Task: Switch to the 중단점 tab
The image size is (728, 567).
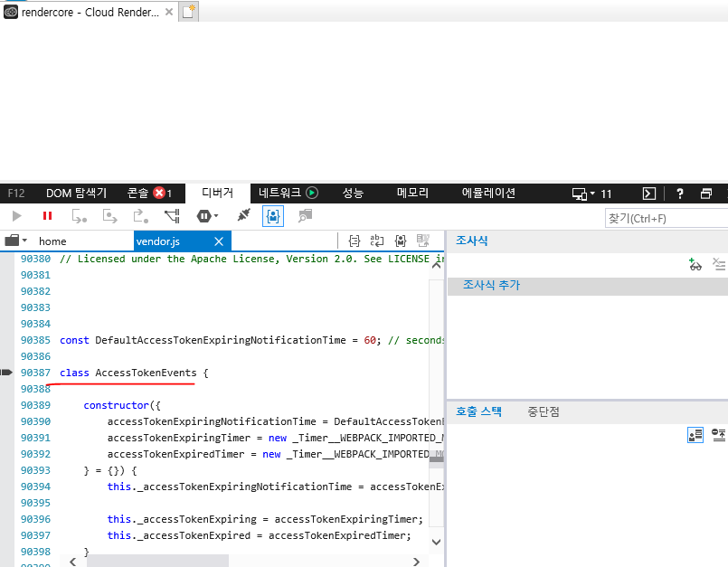Action: pos(544,411)
